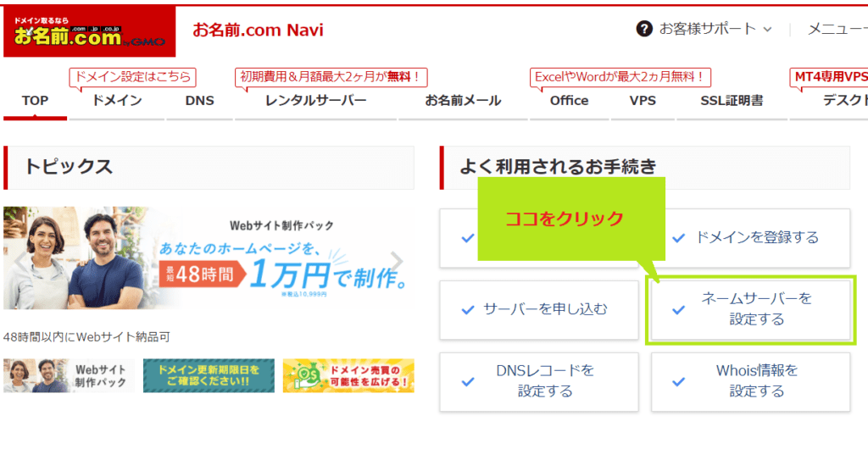
Task: Click the お名前.com logo
Action: [x=89, y=31]
